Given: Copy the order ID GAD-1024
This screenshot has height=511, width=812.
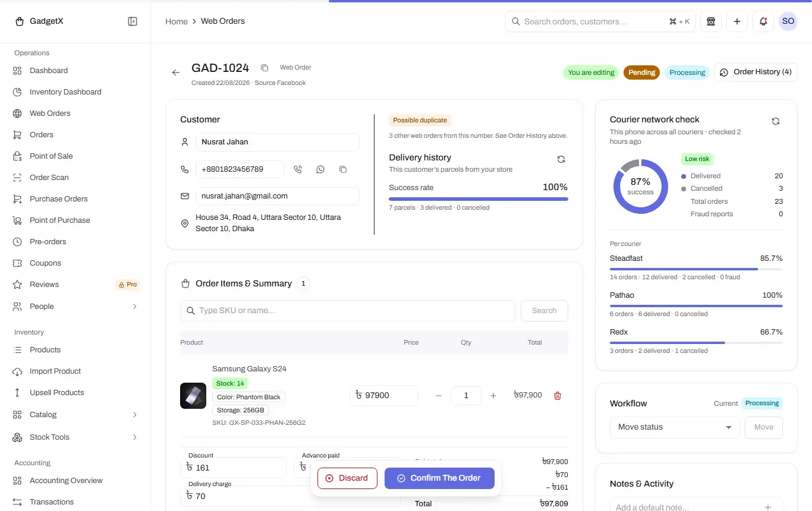Looking at the screenshot, I should [x=265, y=68].
